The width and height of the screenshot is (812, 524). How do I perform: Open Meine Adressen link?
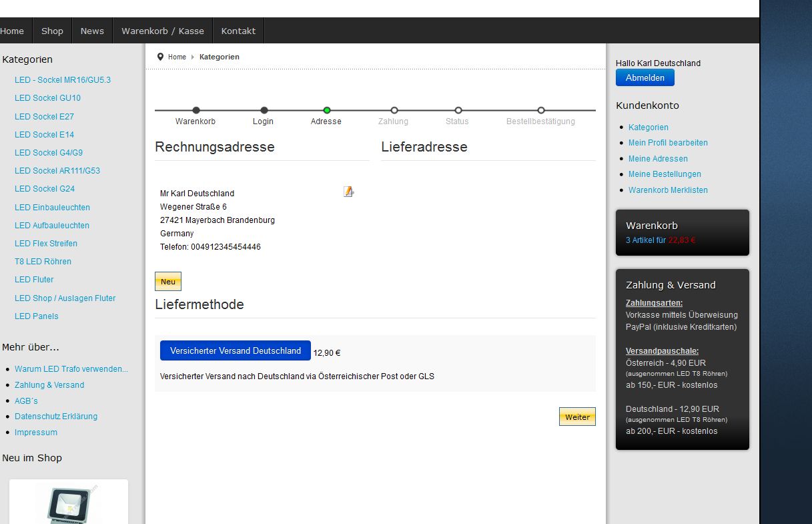658,158
